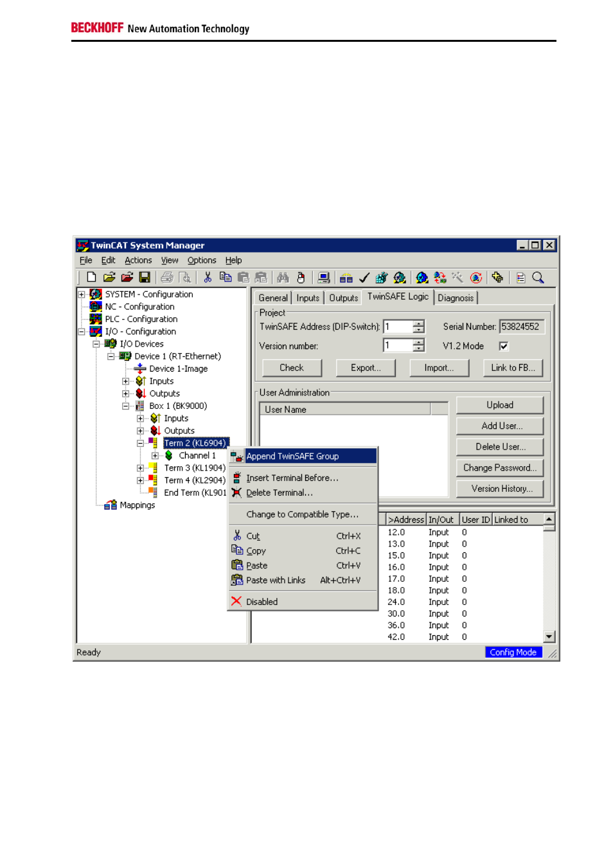Switch to the Inputs tab

308,298
